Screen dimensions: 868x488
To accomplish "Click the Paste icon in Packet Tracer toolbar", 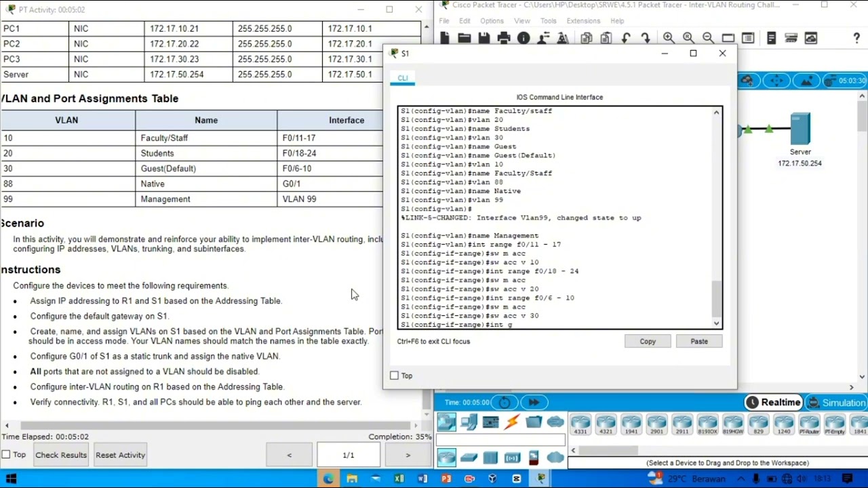I will click(606, 39).
